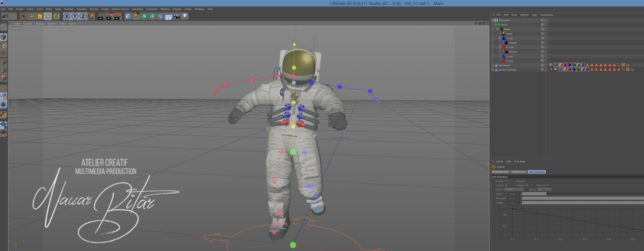Collapse the L_Arm tree node
The image size is (644, 251).
click(x=500, y=38)
